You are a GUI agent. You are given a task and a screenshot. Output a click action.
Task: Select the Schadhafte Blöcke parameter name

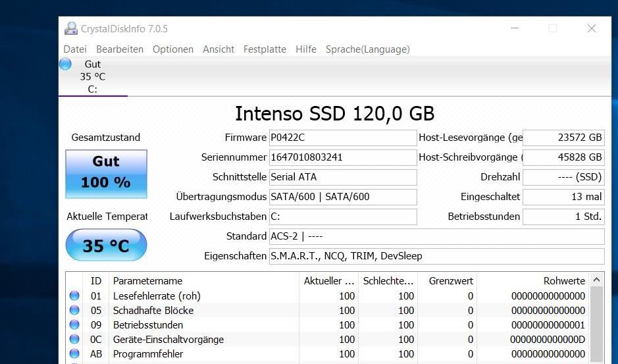coord(153,311)
